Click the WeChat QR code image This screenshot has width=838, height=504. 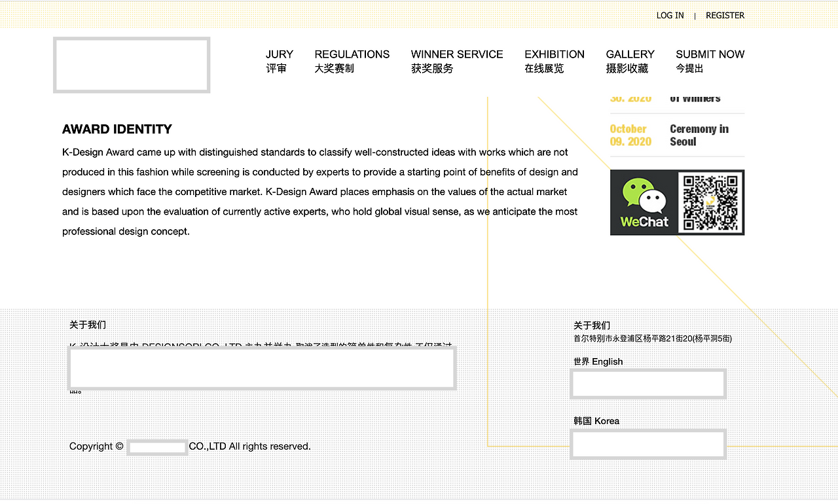pyautogui.click(x=711, y=202)
